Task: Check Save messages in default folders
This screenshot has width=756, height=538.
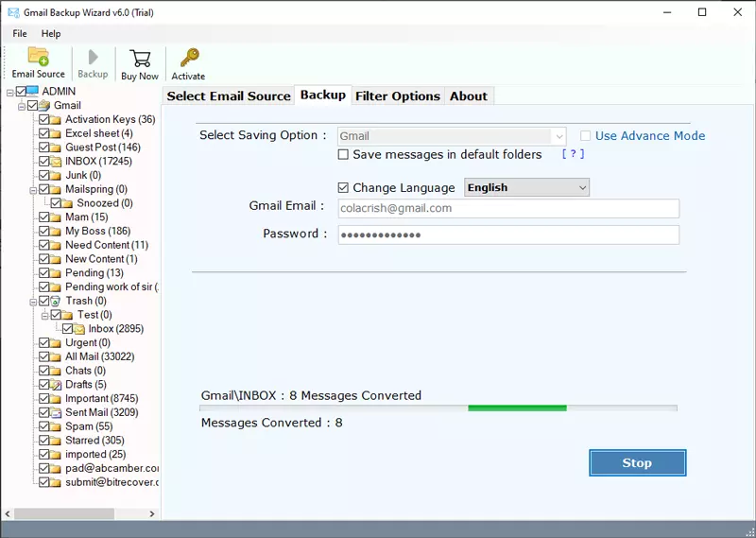Action: click(343, 154)
